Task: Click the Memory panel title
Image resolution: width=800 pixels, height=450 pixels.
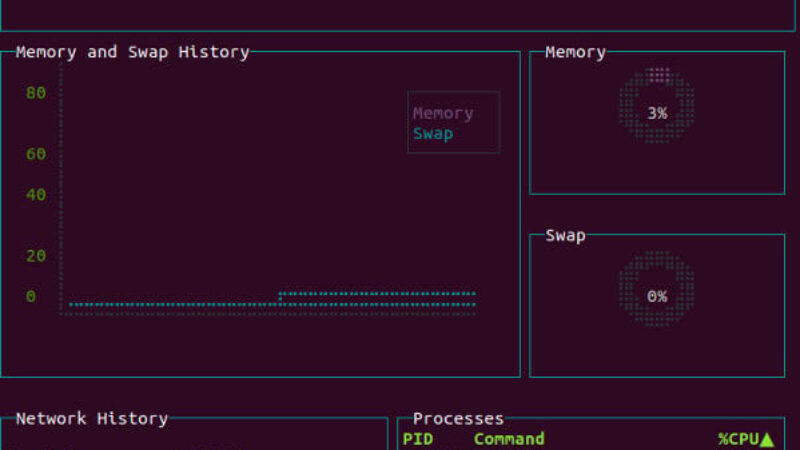Action: [x=575, y=52]
